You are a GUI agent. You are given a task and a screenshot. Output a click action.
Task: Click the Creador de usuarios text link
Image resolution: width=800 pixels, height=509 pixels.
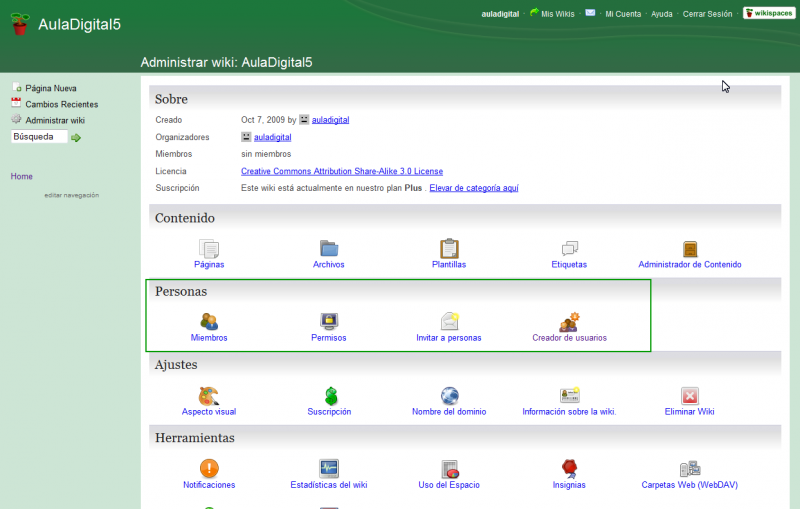[x=569, y=338]
